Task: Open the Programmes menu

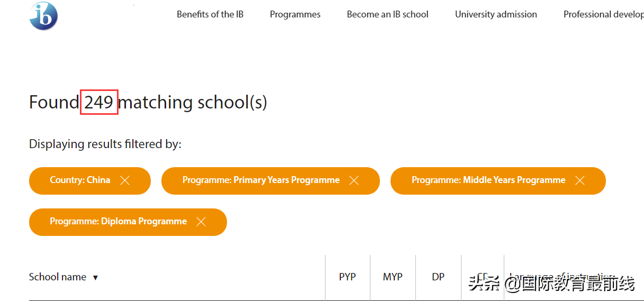Action: tap(295, 15)
